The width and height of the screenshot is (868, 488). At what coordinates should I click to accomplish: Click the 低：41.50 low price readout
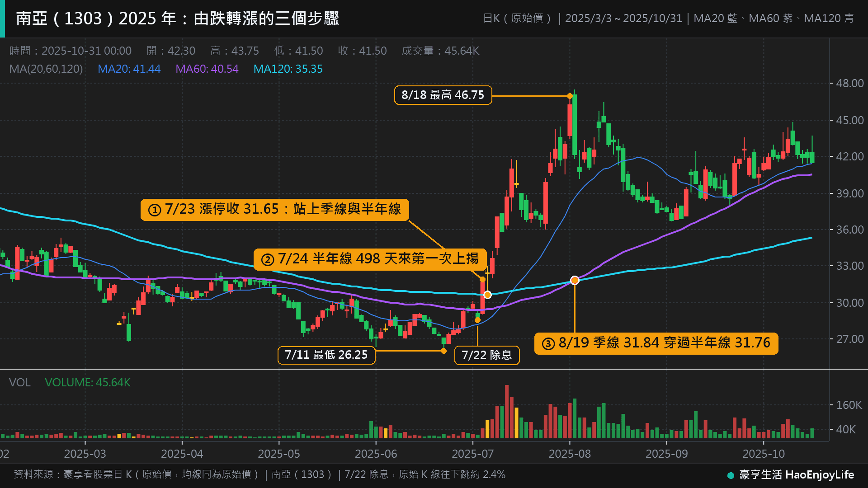pos(298,51)
